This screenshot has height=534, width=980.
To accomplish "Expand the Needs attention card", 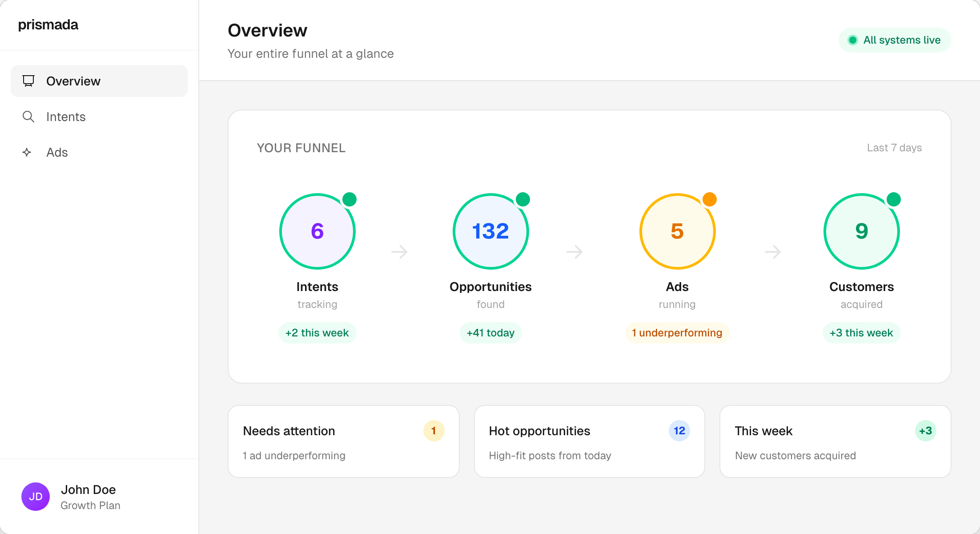I will tap(343, 441).
